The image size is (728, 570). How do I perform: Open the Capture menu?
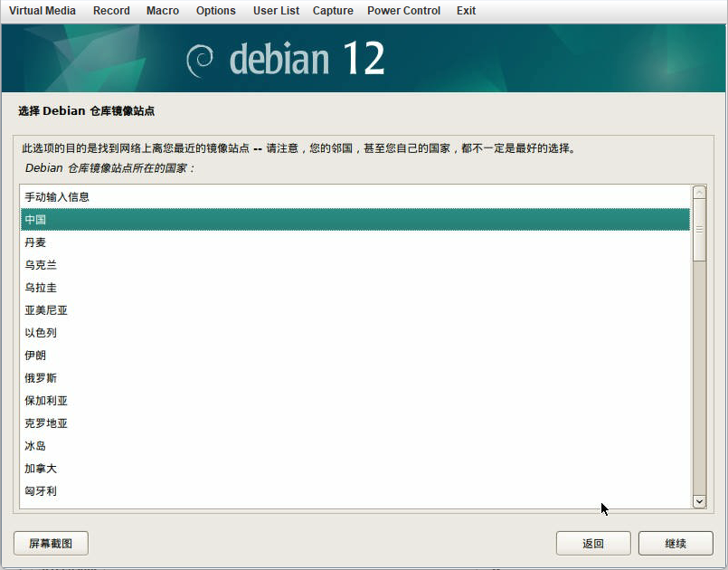tap(332, 11)
